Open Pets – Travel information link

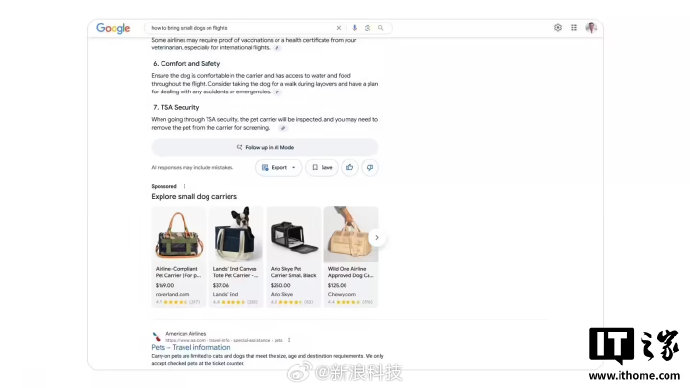click(191, 347)
